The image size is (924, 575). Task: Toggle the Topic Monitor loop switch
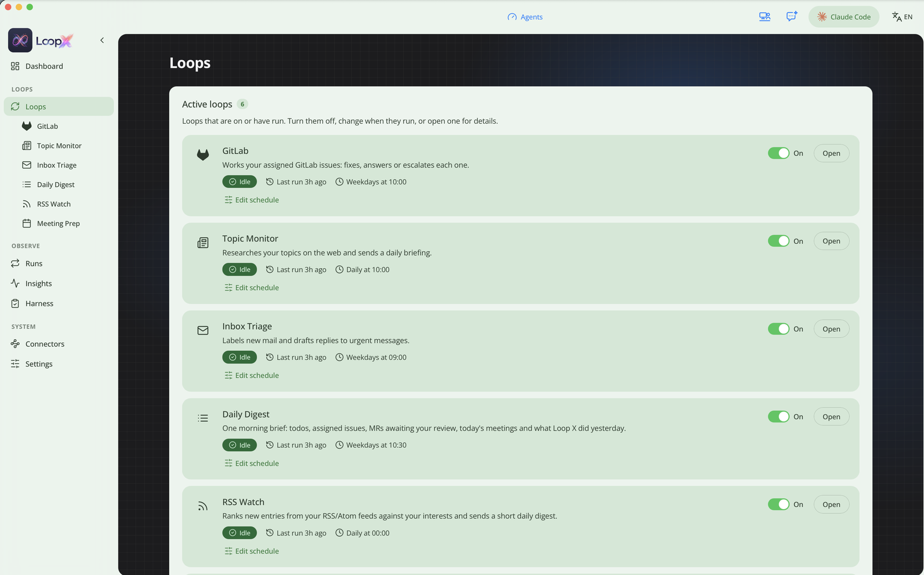click(x=778, y=241)
